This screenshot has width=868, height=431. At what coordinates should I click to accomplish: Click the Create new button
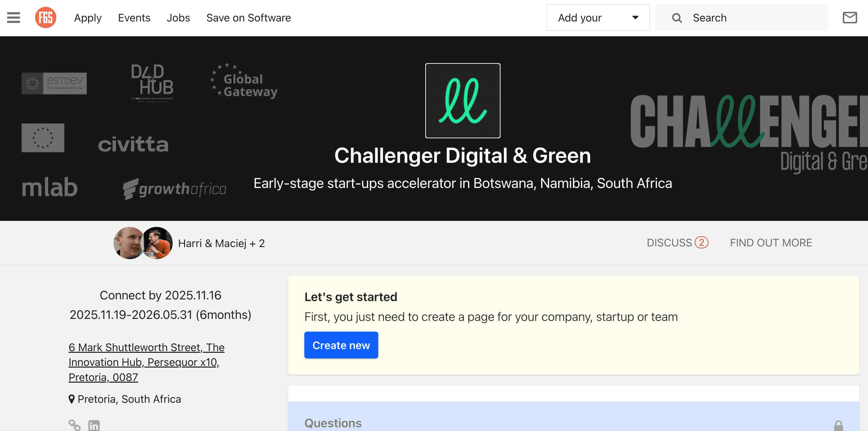click(x=341, y=345)
